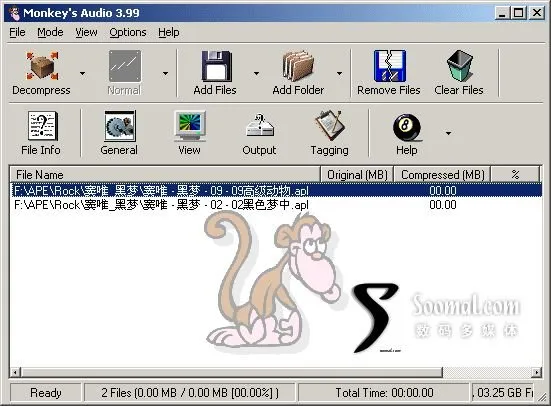
Task: Open the View menu
Action: point(86,32)
